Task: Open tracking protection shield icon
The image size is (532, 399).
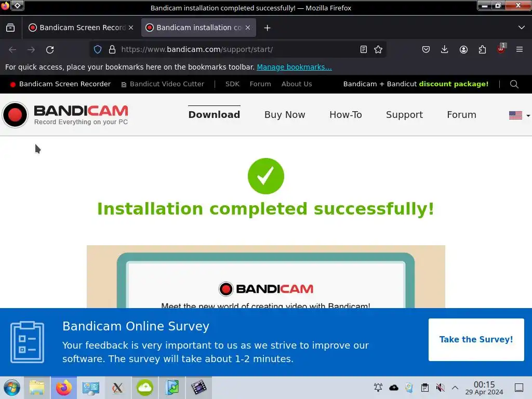Action: [98, 49]
